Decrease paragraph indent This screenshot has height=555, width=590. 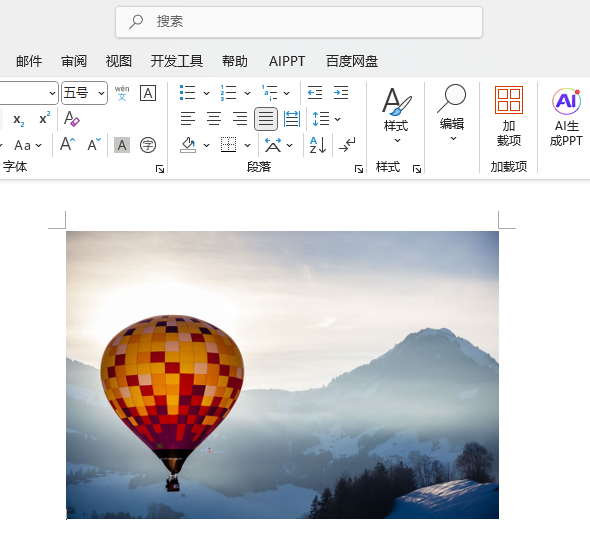(x=315, y=93)
